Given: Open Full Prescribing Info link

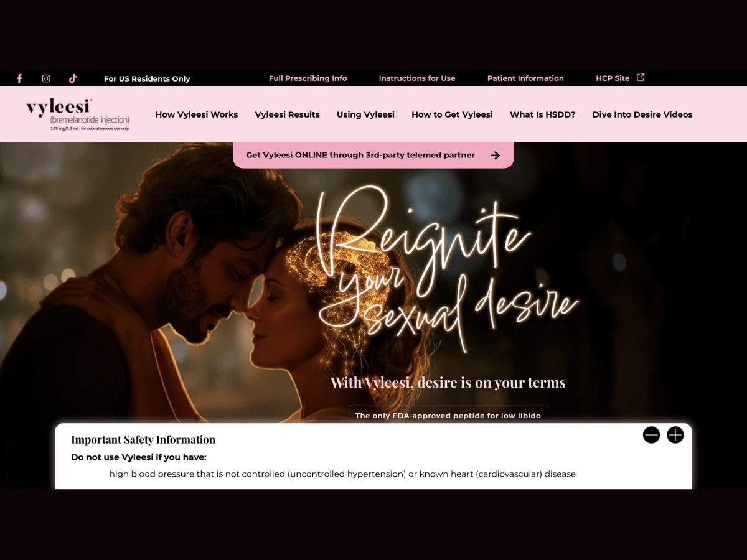Looking at the screenshot, I should click(x=308, y=78).
